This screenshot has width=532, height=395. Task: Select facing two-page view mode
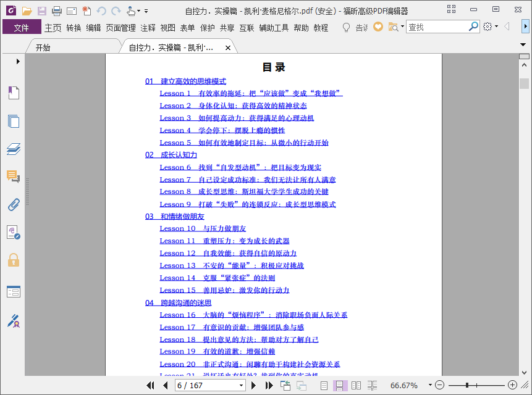tap(356, 385)
